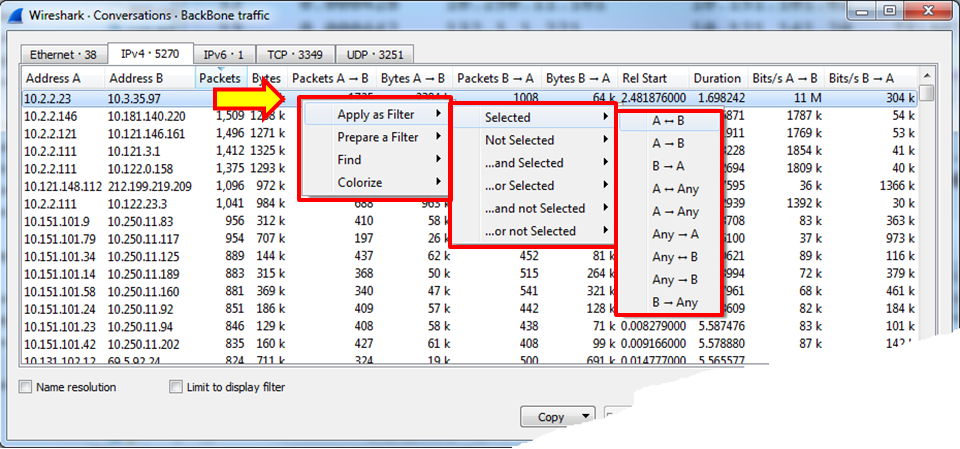Image resolution: width=960 pixels, height=449 pixels.
Task: Open the UDP · 3251 tab
Action: (375, 55)
